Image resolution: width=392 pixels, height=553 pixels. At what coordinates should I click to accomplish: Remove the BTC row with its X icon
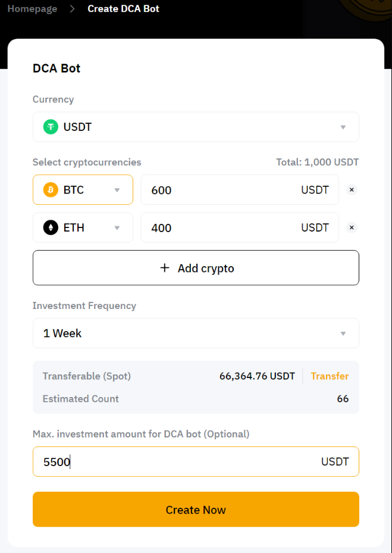click(x=352, y=190)
